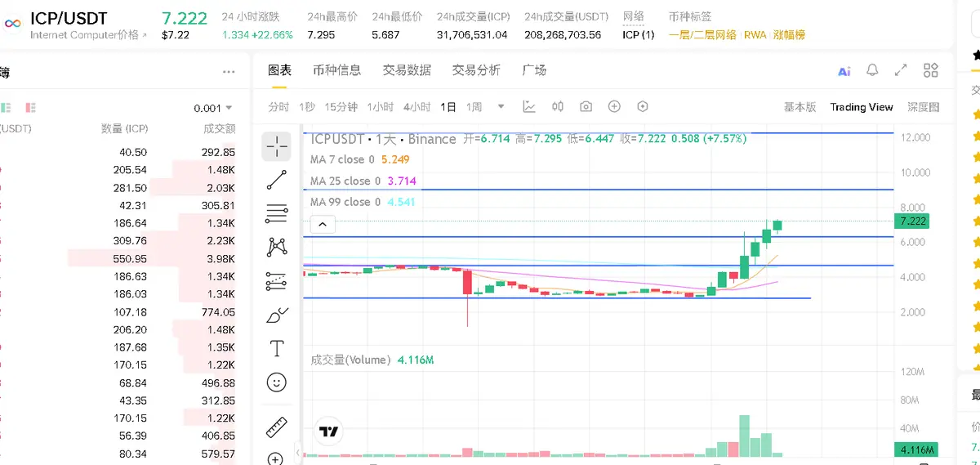Click the order row with quantity 80.34
The height and width of the screenshot is (465, 980).
[118, 454]
